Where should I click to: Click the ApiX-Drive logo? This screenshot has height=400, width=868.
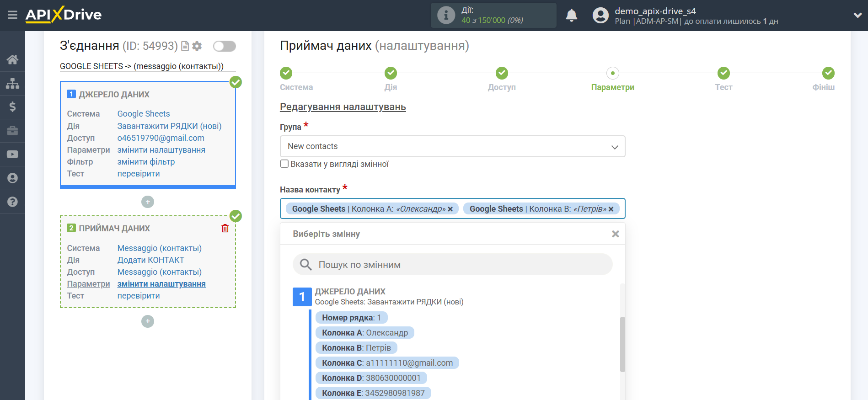pyautogui.click(x=64, y=15)
